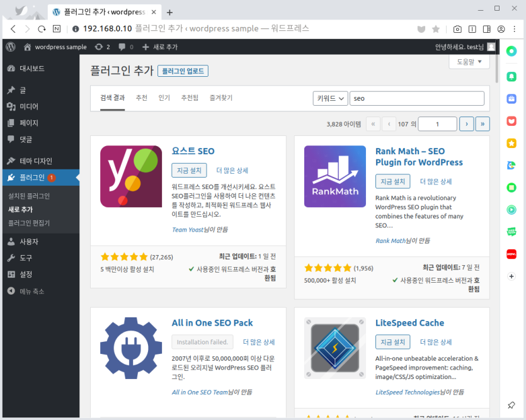Reload the page with the refresh icon
Viewport: 526px width, 420px height.
[42, 29]
